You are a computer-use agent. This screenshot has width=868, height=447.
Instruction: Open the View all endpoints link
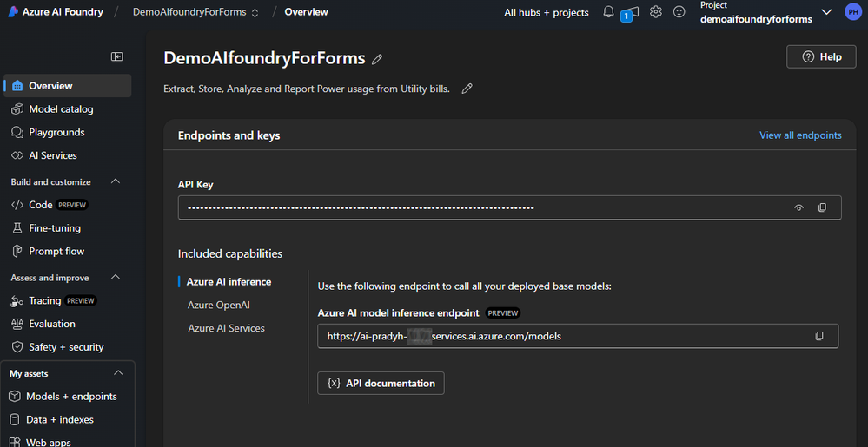(800, 135)
